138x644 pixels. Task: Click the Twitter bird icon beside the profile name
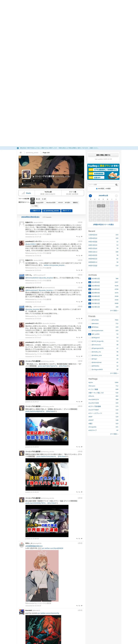tap(33, 176)
